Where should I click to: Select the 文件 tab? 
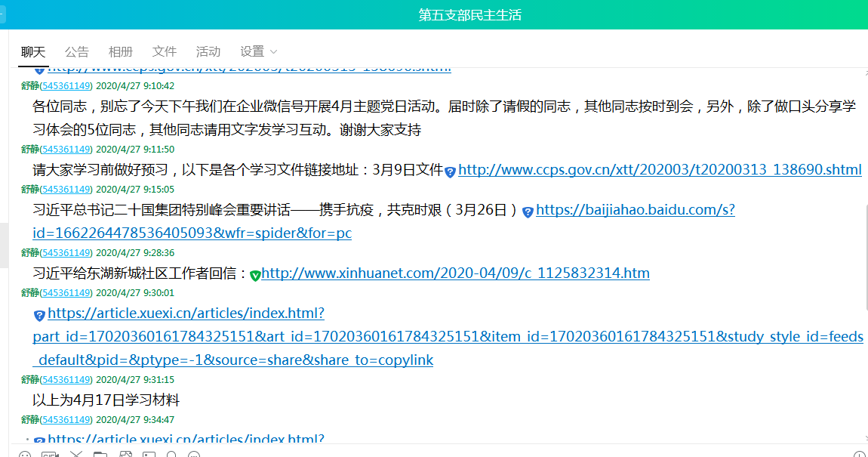click(x=165, y=51)
